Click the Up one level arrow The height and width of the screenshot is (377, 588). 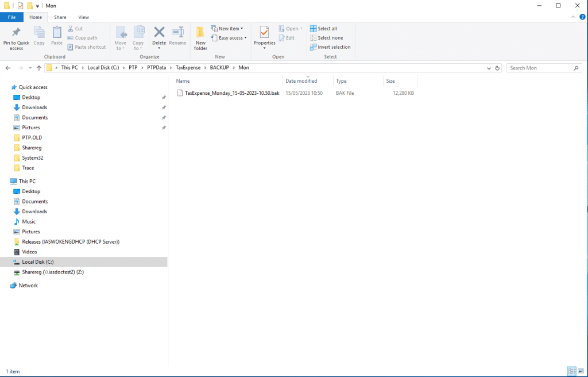(39, 68)
